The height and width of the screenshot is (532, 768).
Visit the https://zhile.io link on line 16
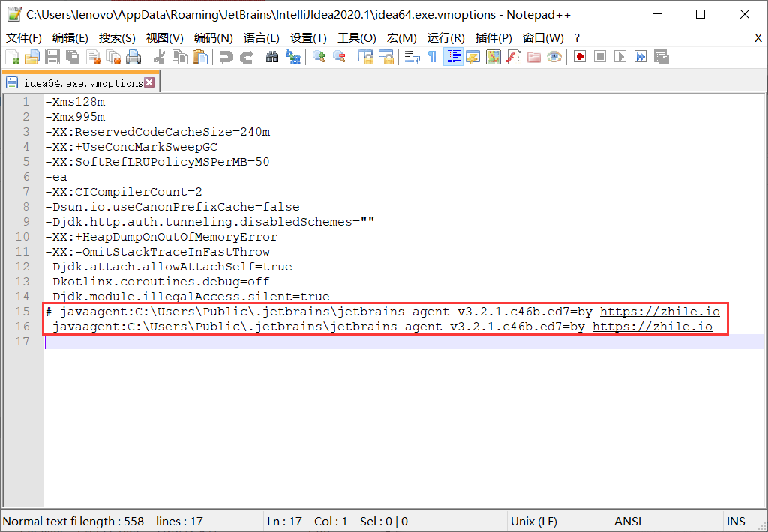(x=651, y=326)
